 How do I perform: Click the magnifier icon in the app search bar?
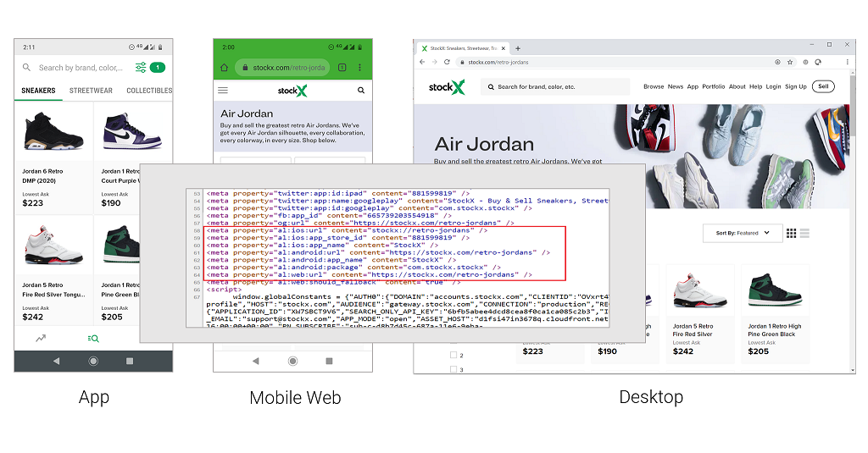[x=26, y=68]
